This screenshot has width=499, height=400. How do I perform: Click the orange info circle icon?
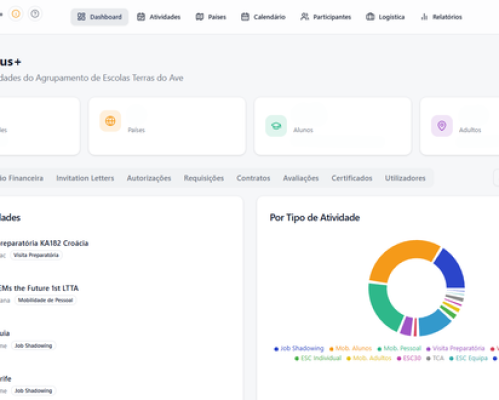coord(16,14)
